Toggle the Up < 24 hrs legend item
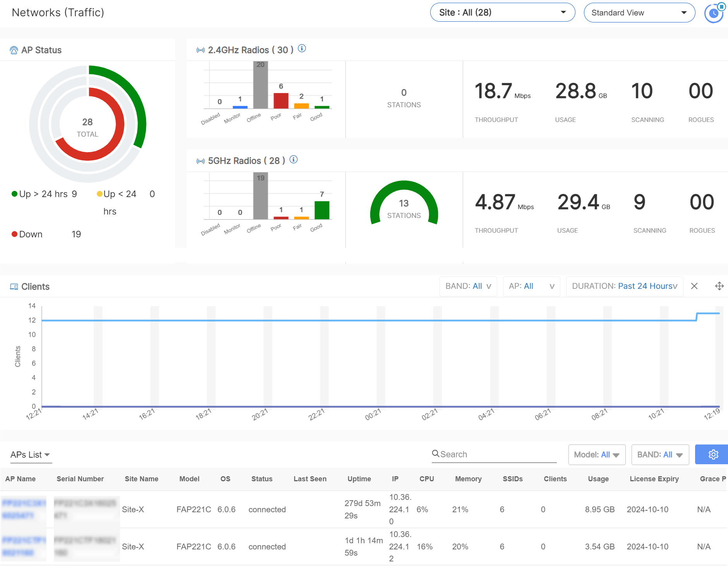The height and width of the screenshot is (568, 728). pyautogui.click(x=125, y=202)
